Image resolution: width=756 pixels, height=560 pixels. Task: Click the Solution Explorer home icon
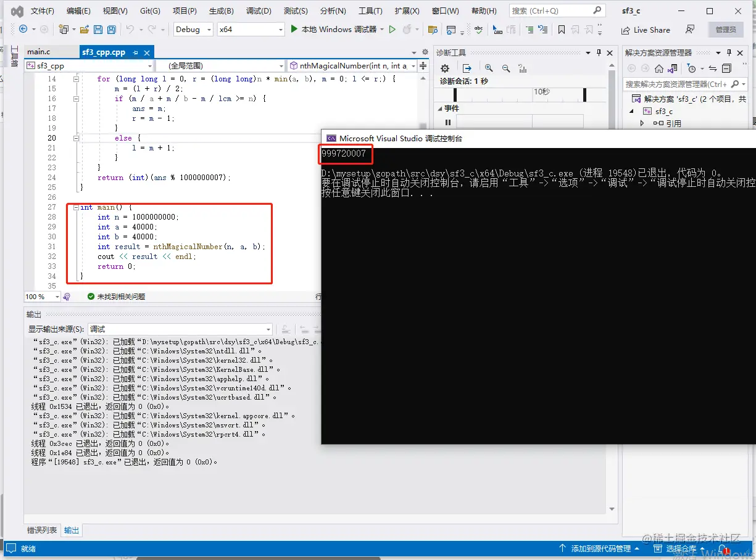coord(659,68)
